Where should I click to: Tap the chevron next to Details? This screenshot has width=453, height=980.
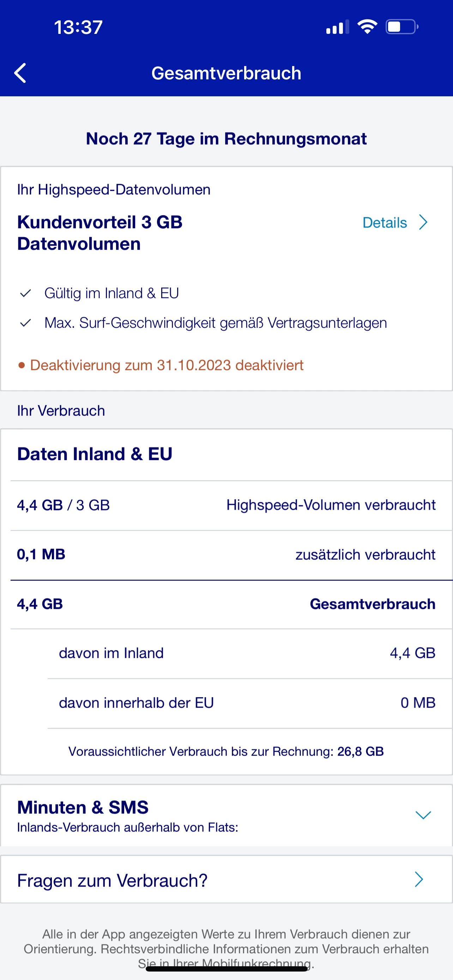click(x=423, y=222)
